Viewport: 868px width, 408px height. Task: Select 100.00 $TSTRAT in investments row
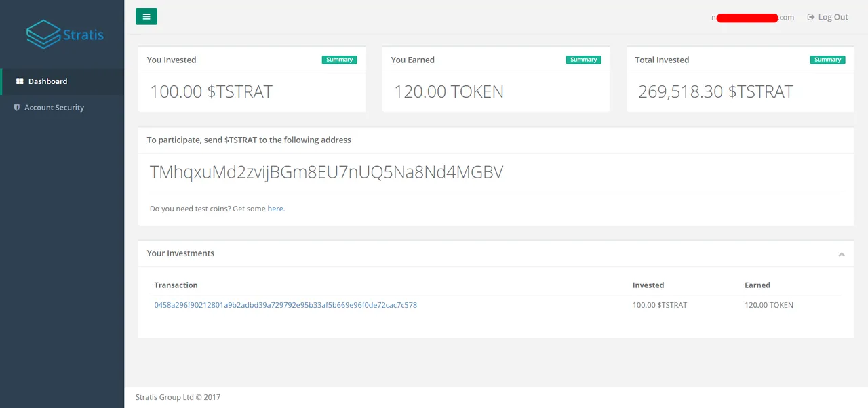pos(660,305)
